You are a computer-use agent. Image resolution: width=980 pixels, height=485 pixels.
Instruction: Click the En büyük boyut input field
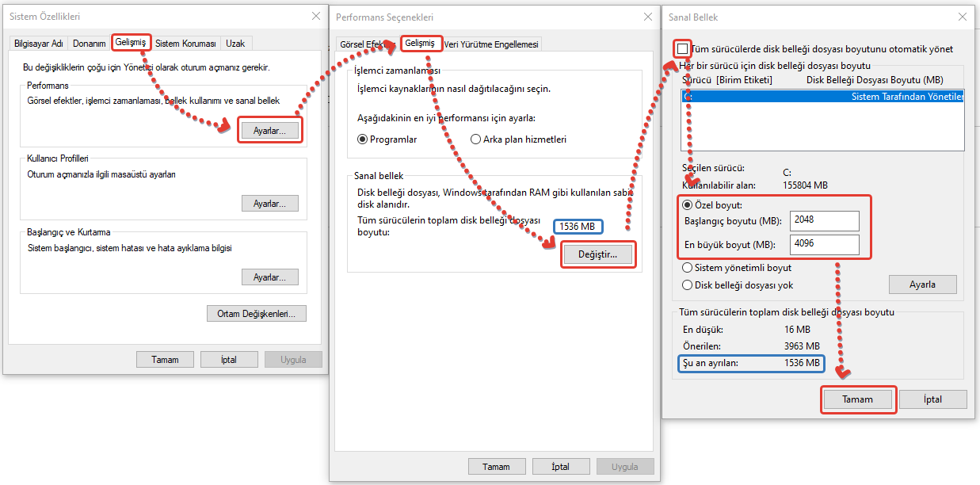point(824,244)
